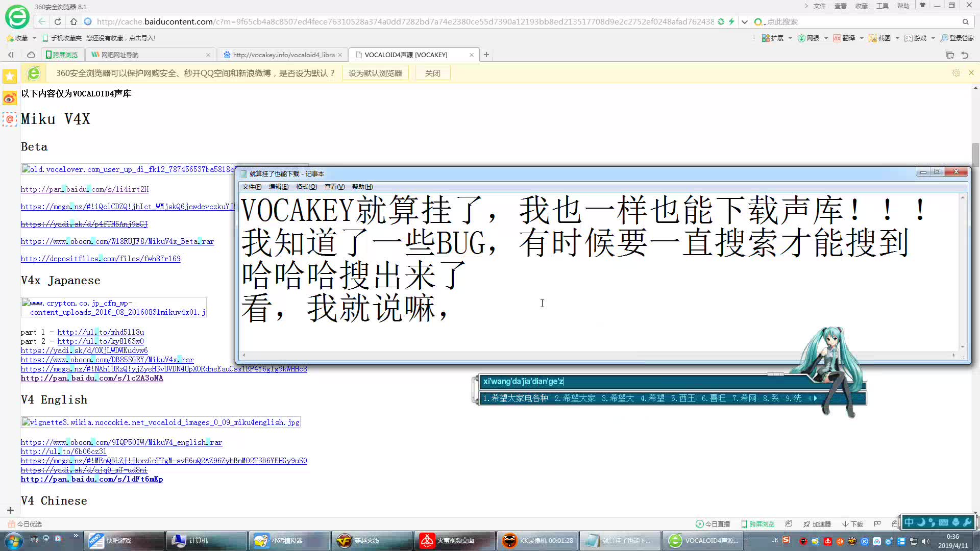The image size is (980, 551).
Task: Open the IME wrench settings icon
Action: (967, 522)
